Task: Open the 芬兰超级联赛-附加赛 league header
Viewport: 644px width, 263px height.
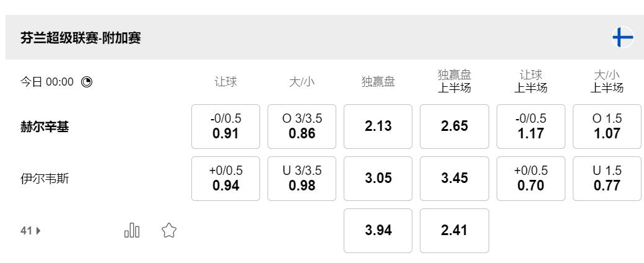Action: (80, 38)
